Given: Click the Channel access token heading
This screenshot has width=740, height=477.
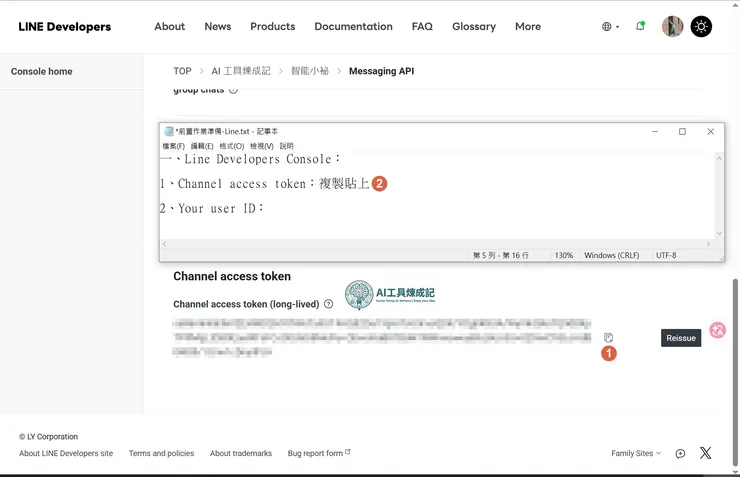Looking at the screenshot, I should [232, 276].
